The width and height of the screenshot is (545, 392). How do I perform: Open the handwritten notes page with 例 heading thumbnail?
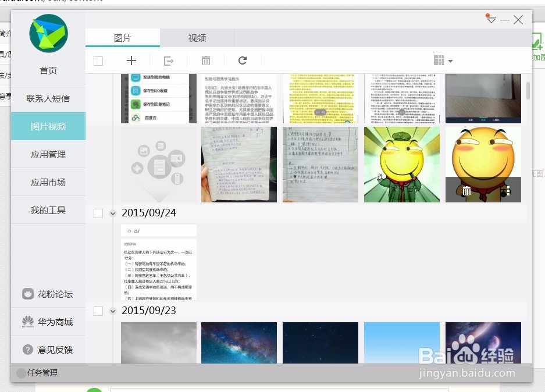pyautogui.click(x=320, y=165)
